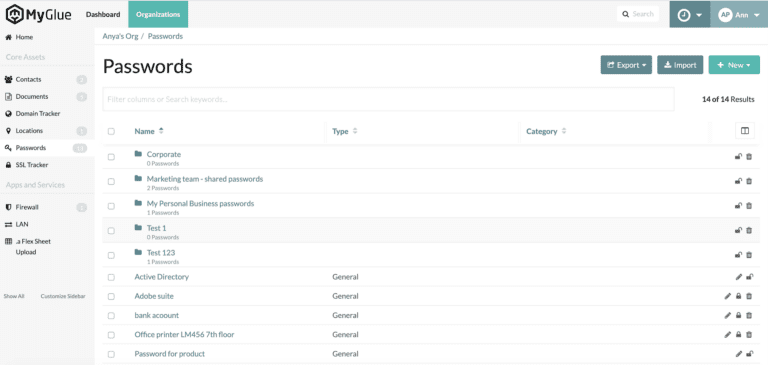
Task: Tick the checkbox next to Corporate folder
Action: coord(111,157)
